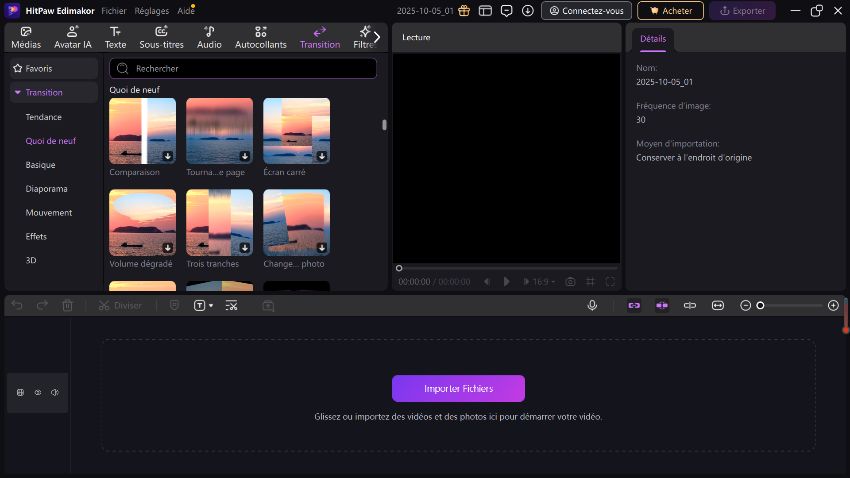This screenshot has width=850, height=478.
Task: Click the transitions list scrollbar
Action: (384, 125)
